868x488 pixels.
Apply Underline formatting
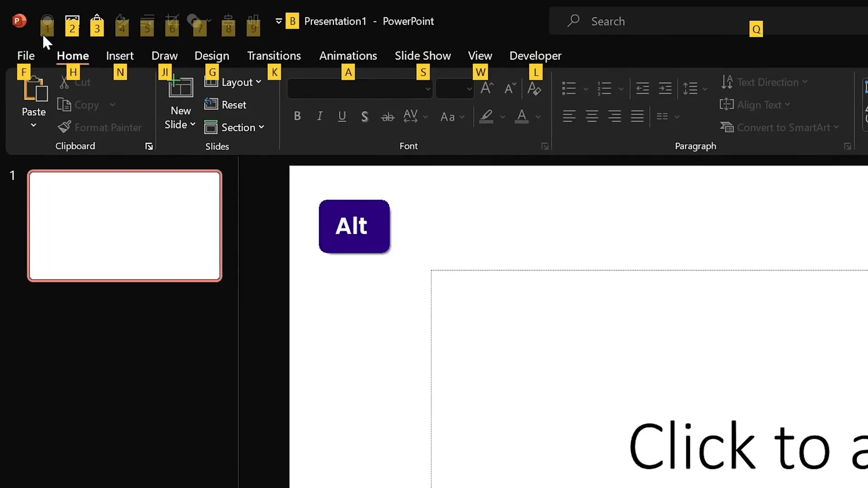[342, 117]
